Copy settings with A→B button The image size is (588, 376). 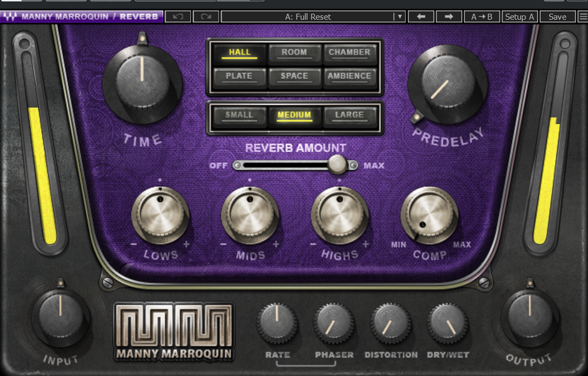(x=482, y=17)
